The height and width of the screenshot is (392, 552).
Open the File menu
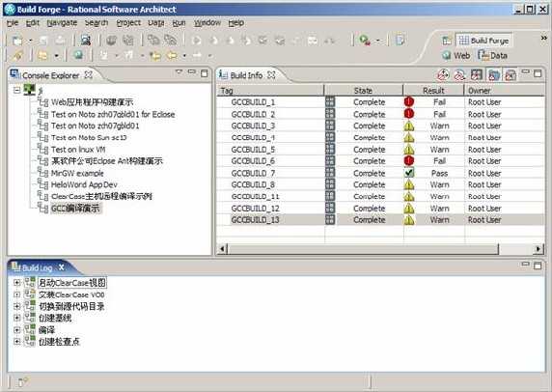(13, 23)
